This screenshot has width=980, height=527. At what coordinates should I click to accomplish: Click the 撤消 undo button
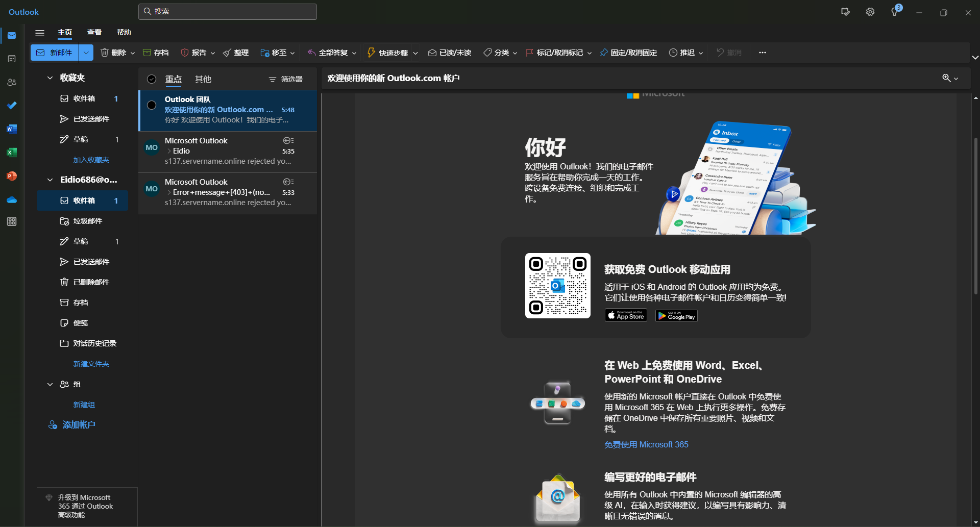point(729,53)
